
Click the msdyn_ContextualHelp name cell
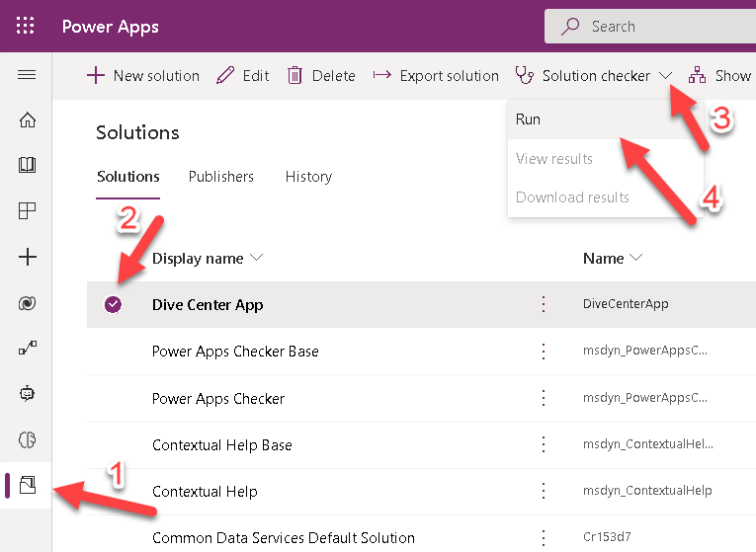pyautogui.click(x=647, y=491)
